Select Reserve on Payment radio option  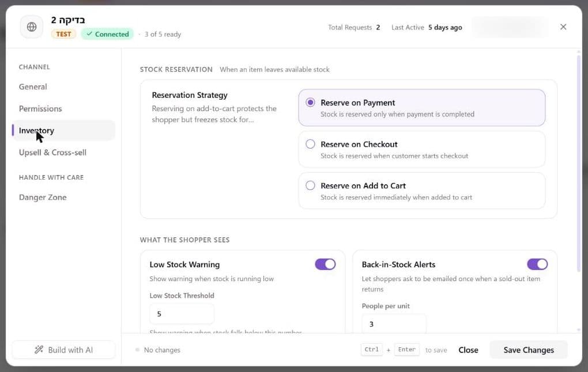coord(421,108)
